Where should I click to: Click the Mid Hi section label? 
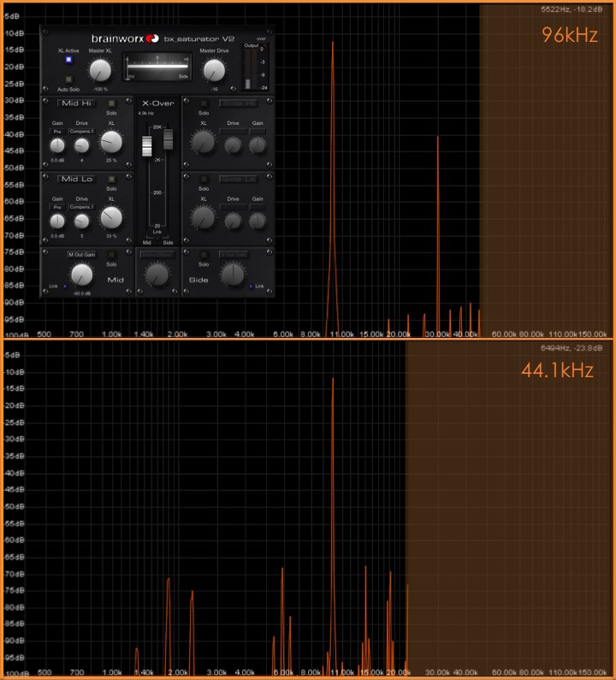click(x=76, y=103)
